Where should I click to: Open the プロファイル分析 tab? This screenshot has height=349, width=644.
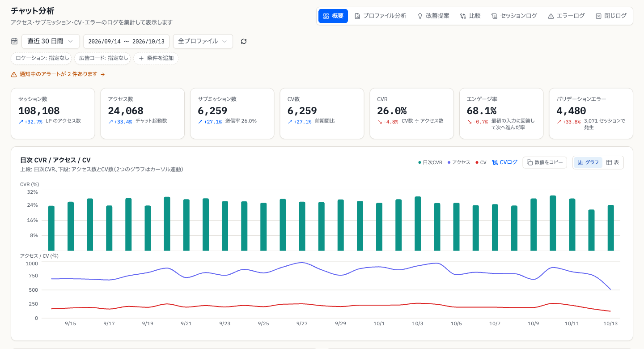tap(380, 16)
